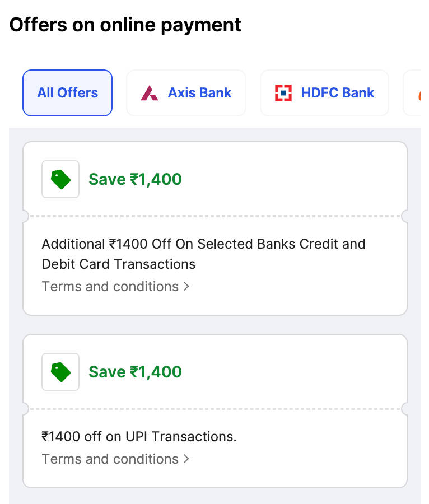The image size is (429, 504).
Task: Click the Offers on online payment heading
Action: coord(125,25)
